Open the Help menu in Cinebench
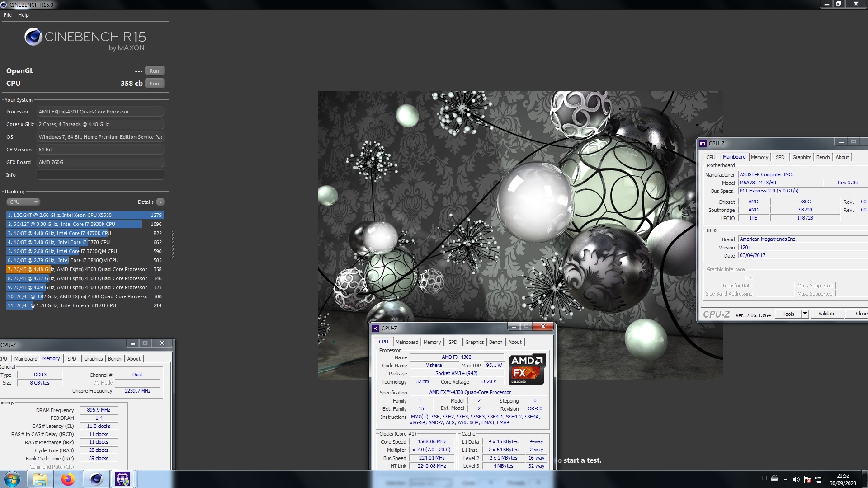Screen dimensions: 868x488 point(24,15)
